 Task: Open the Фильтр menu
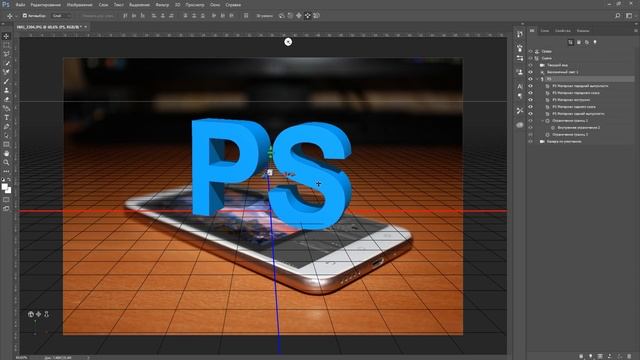coord(162,5)
